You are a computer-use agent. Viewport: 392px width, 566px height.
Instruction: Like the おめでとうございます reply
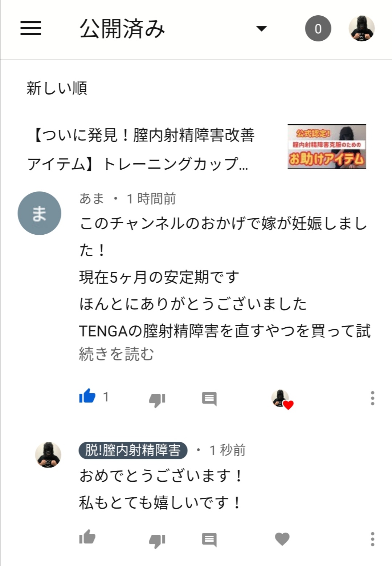pos(87,537)
